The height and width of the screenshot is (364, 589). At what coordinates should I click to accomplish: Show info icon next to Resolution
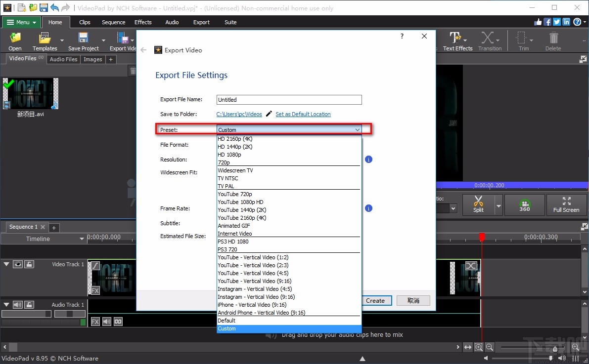368,160
